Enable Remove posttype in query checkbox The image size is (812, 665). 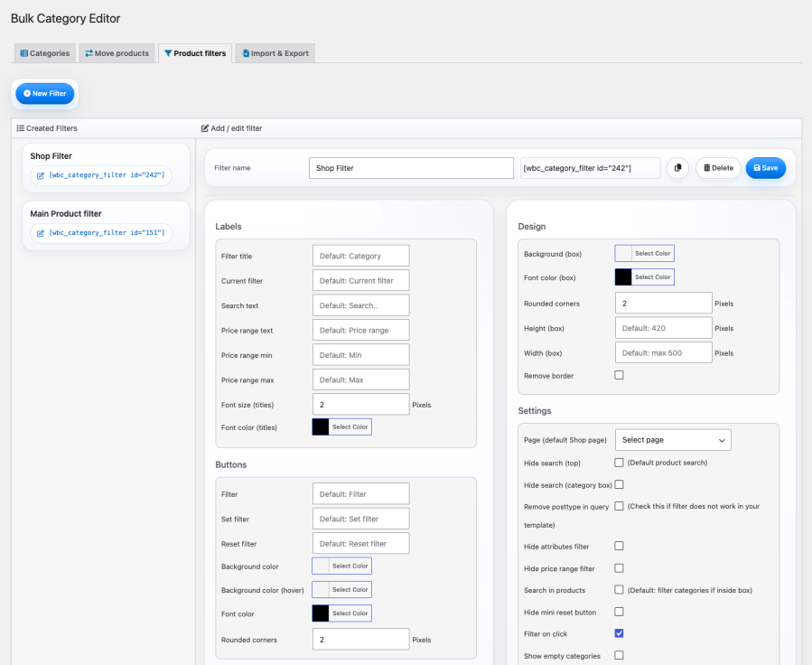[619, 506]
